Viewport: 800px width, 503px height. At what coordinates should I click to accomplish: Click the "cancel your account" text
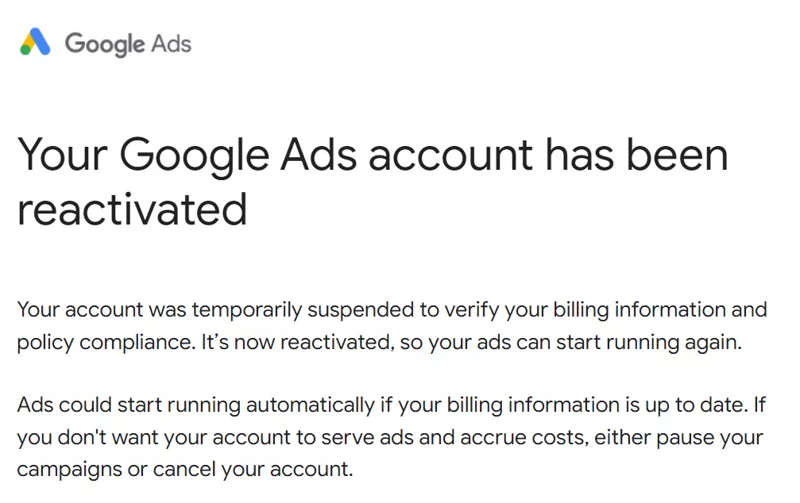click(253, 469)
